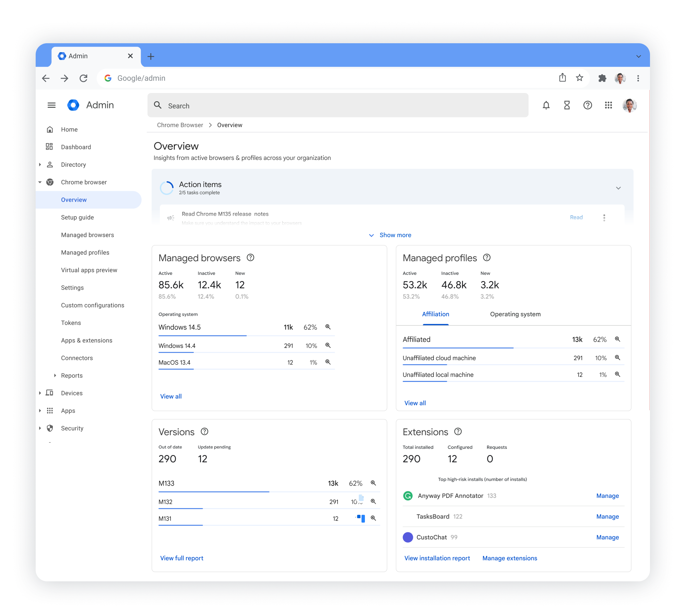Click View all in Managed browsers
The image size is (686, 616).
click(171, 396)
